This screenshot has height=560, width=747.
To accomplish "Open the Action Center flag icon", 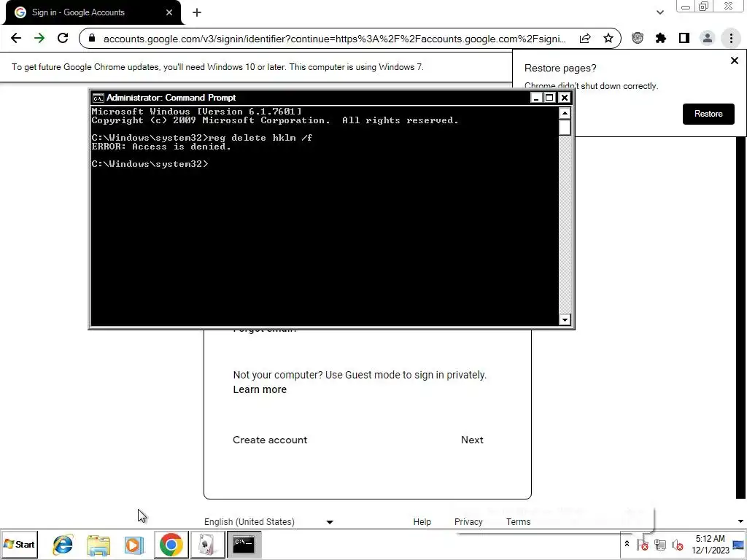I will click(x=643, y=544).
